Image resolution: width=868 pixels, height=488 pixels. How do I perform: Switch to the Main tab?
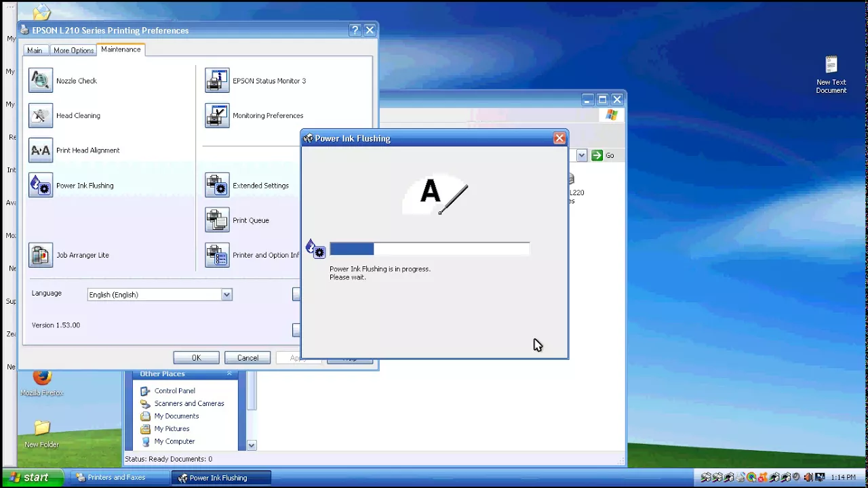[x=35, y=50]
